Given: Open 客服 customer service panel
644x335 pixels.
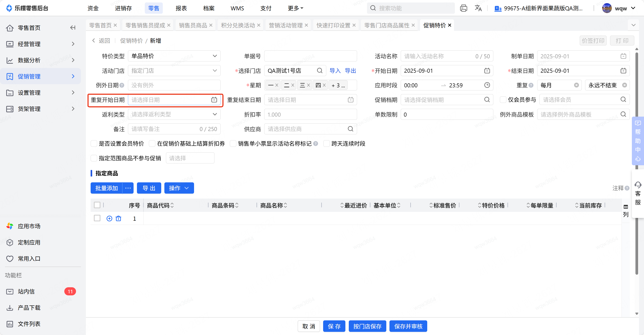Looking at the screenshot, I should coord(638,194).
